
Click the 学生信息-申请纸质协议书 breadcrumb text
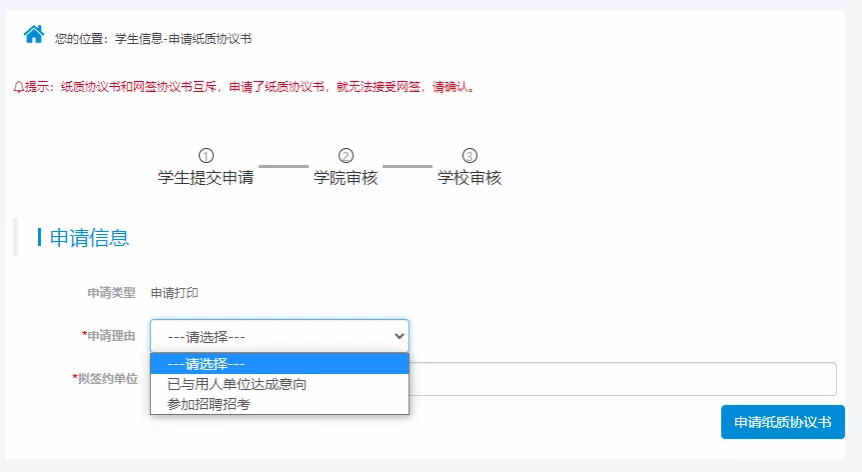(183, 39)
